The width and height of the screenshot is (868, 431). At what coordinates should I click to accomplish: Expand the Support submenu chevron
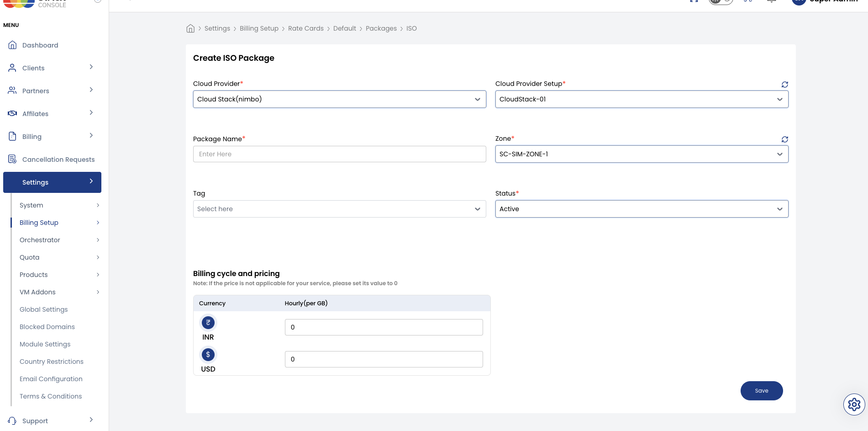click(91, 420)
